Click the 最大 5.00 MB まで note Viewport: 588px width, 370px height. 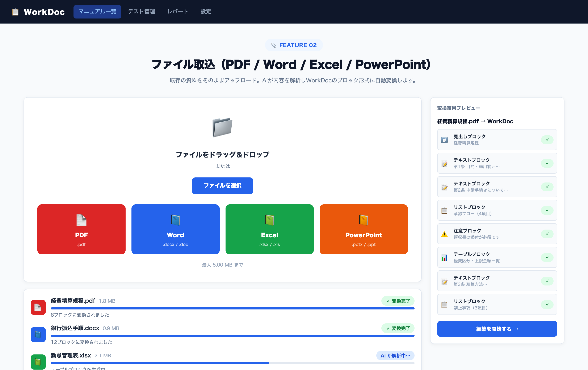[222, 265]
